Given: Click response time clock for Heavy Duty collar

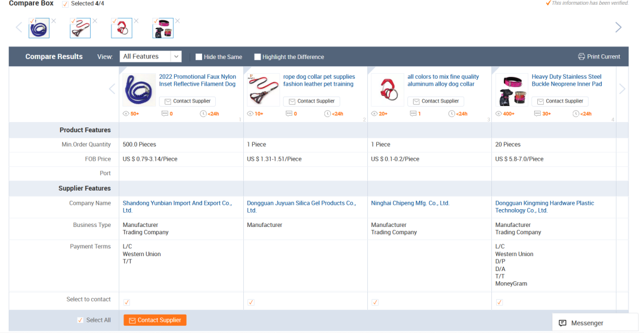Looking at the screenshot, I should pos(575,114).
